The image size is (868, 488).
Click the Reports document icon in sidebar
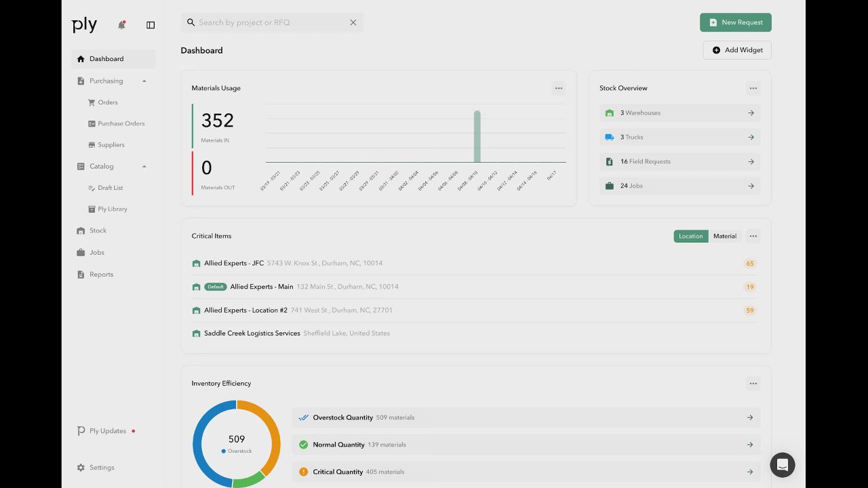[x=81, y=274]
